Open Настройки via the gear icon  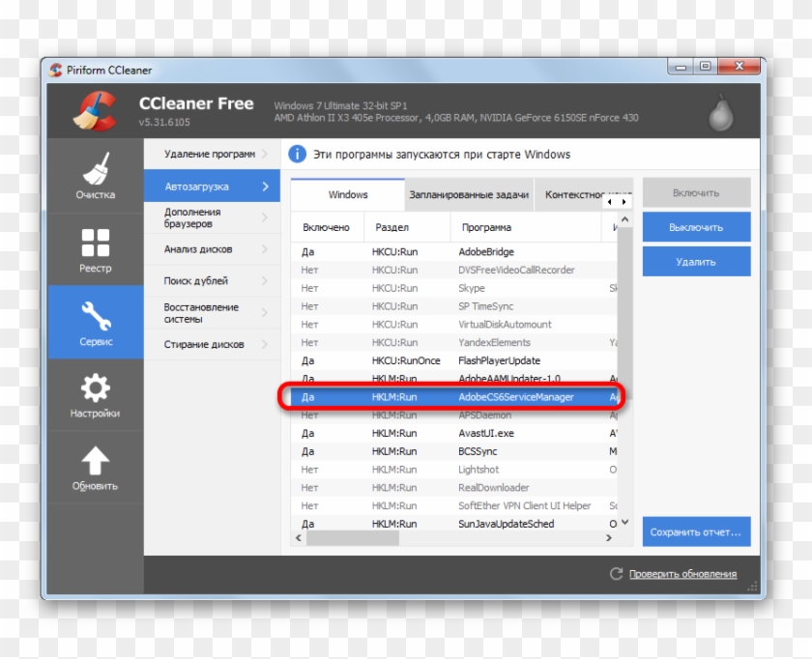96,387
